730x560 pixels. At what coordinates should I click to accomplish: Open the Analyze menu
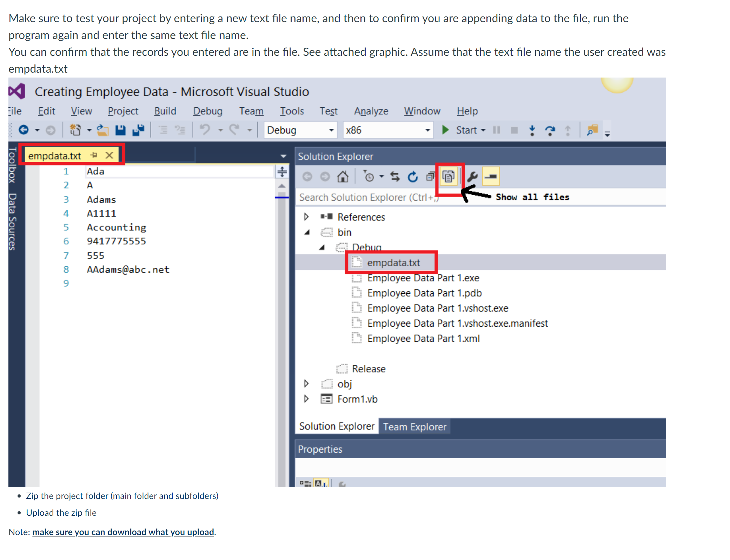tap(371, 111)
